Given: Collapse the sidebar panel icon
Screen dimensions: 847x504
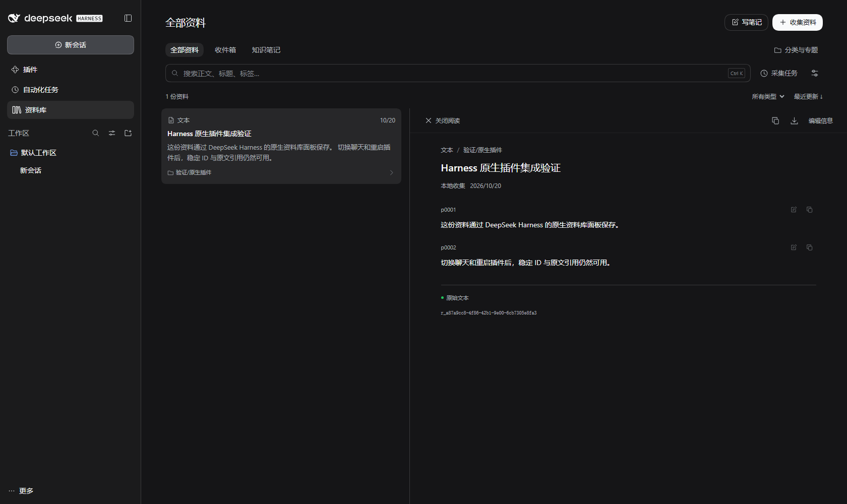Looking at the screenshot, I should pos(128,18).
